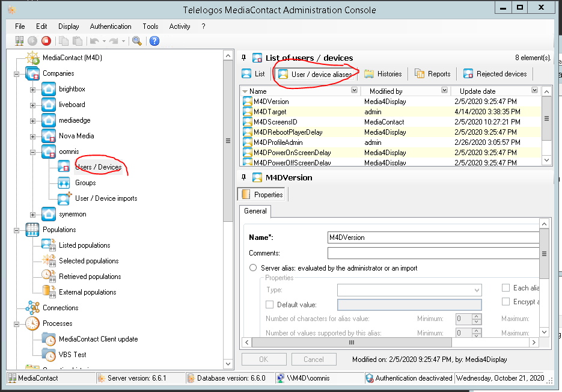This screenshot has height=392, width=562.
Task: Click the Companies node icon
Action: pyautogui.click(x=32, y=73)
